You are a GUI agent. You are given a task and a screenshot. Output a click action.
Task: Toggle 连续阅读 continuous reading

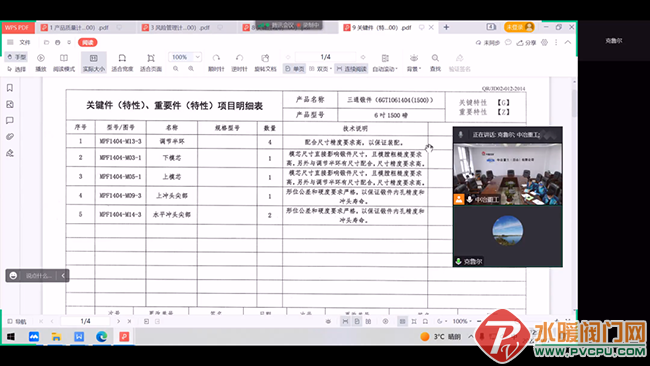coord(352,69)
